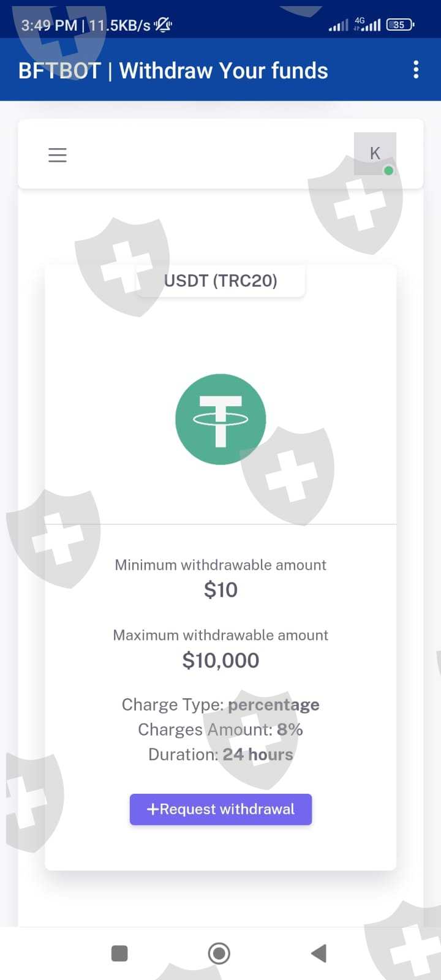Tap the $10 minimum withdrawable amount
This screenshot has width=441, height=980.
click(x=221, y=590)
